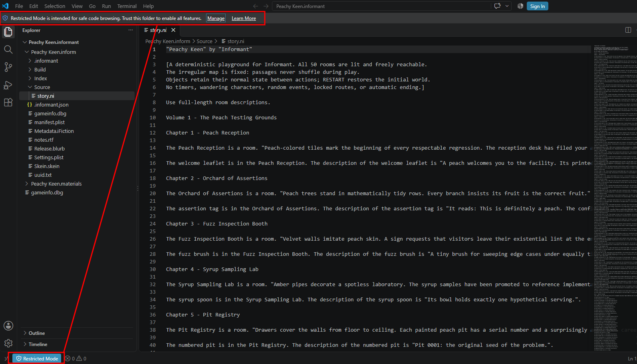Click the Explorer more actions ellipsis

[131, 30]
